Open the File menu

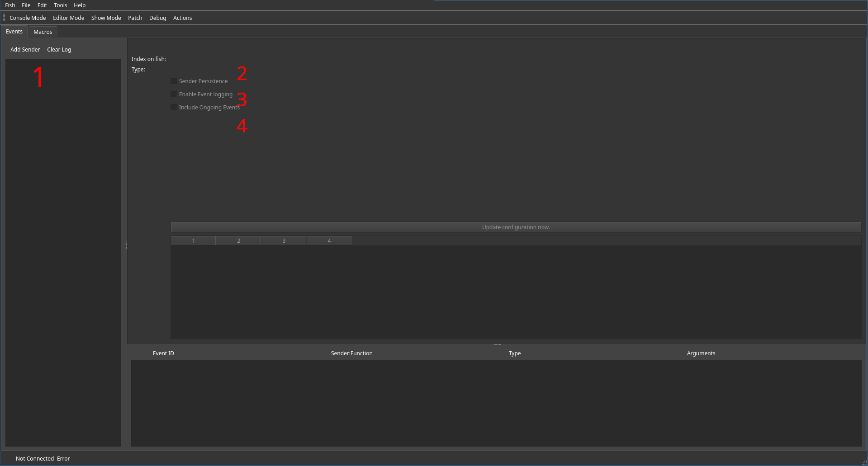26,5
